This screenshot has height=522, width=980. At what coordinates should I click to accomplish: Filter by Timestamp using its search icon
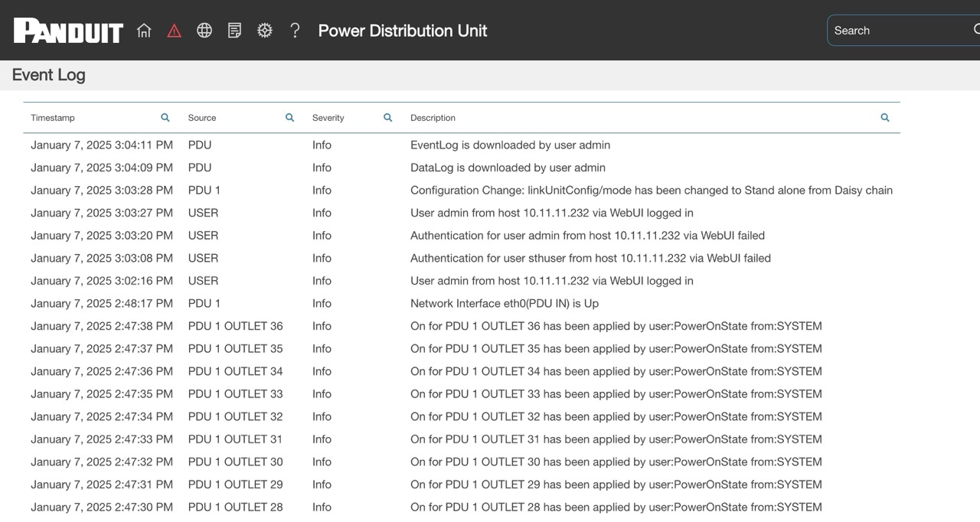click(165, 118)
